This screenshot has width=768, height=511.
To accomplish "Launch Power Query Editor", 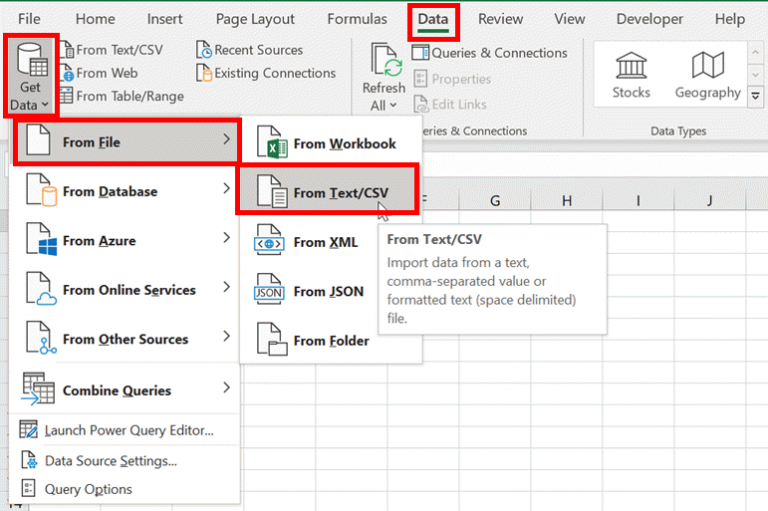I will (x=124, y=430).
